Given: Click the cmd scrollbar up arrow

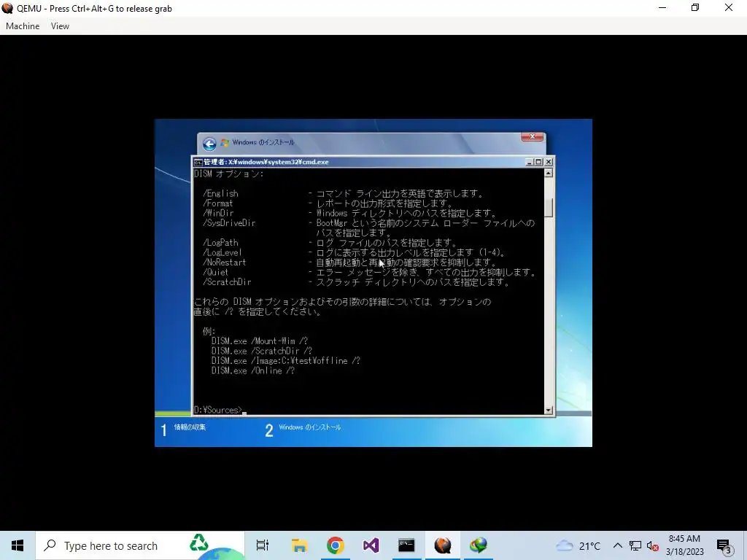Looking at the screenshot, I should (x=549, y=173).
